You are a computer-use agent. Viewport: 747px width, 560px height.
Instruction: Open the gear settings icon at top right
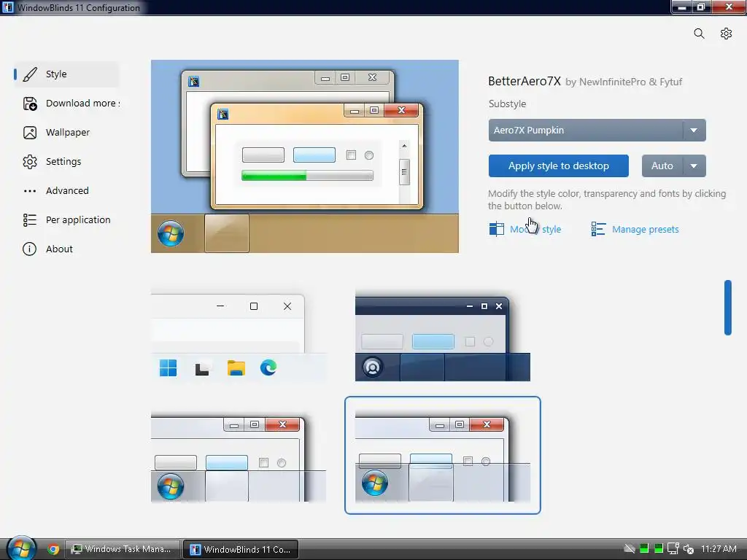coord(726,34)
